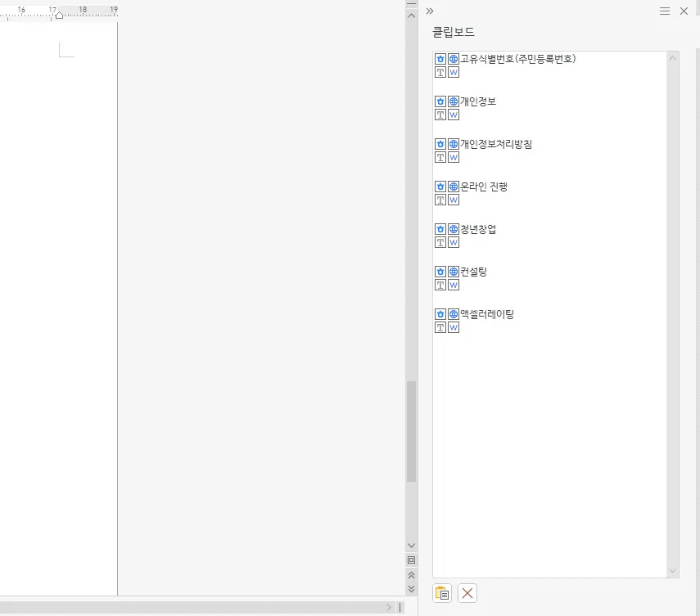The width and height of the screenshot is (700, 616).
Task: Click the globe icon beside 청년창업
Action: pos(454,229)
